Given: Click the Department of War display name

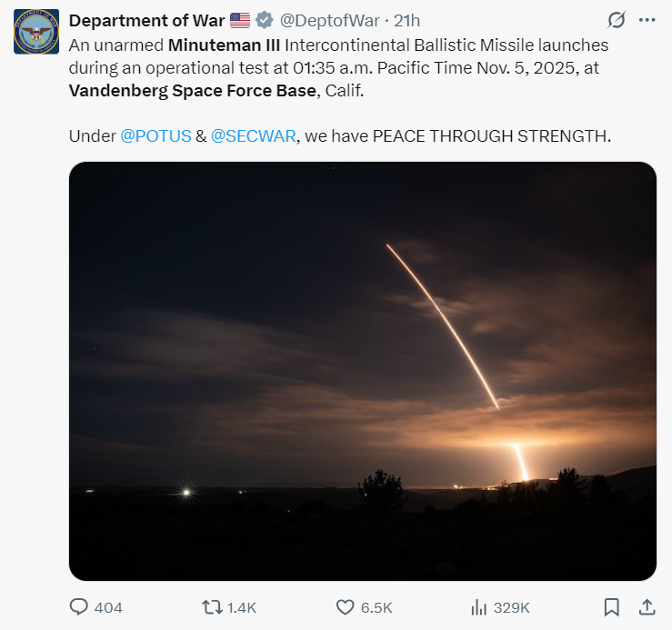Looking at the screenshot, I should pyautogui.click(x=146, y=21).
